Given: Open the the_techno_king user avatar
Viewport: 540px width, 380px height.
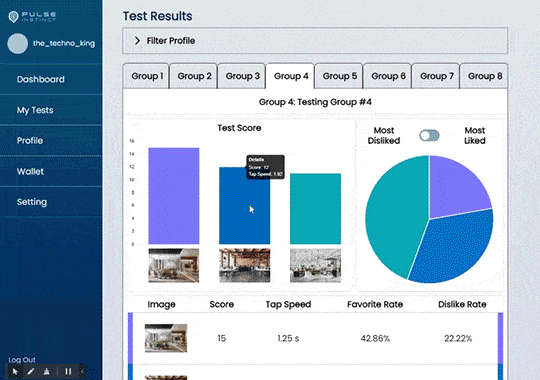Looking at the screenshot, I should click(x=18, y=44).
